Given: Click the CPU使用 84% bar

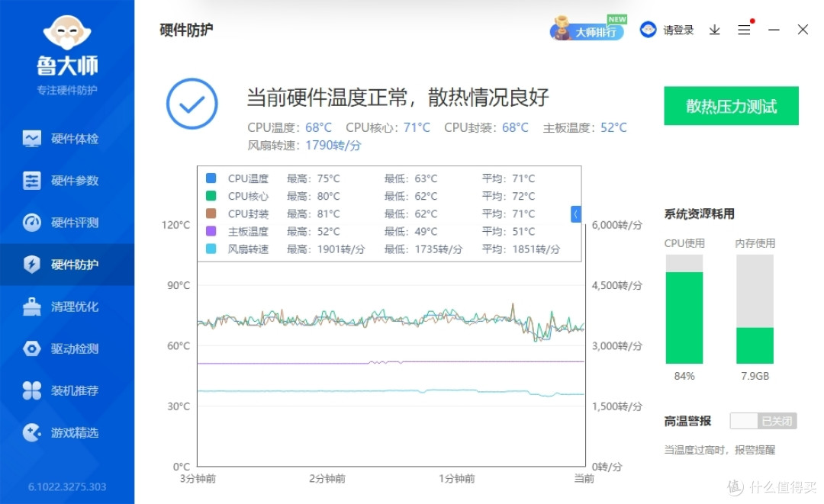Looking at the screenshot, I should click(684, 310).
